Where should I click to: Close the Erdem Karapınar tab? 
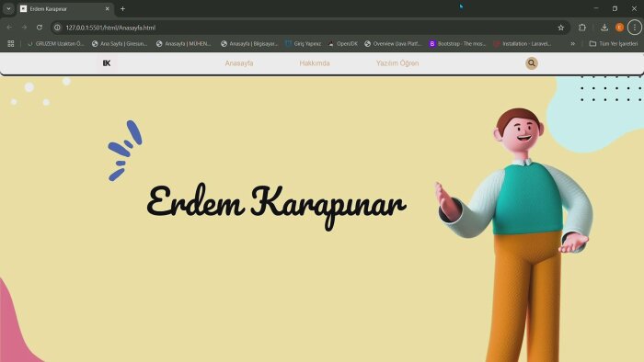point(108,8)
